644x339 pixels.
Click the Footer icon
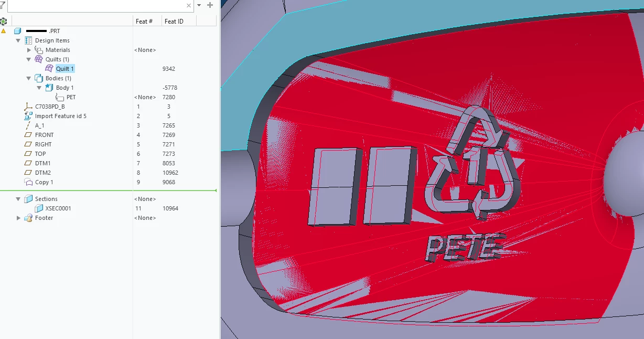[28, 218]
